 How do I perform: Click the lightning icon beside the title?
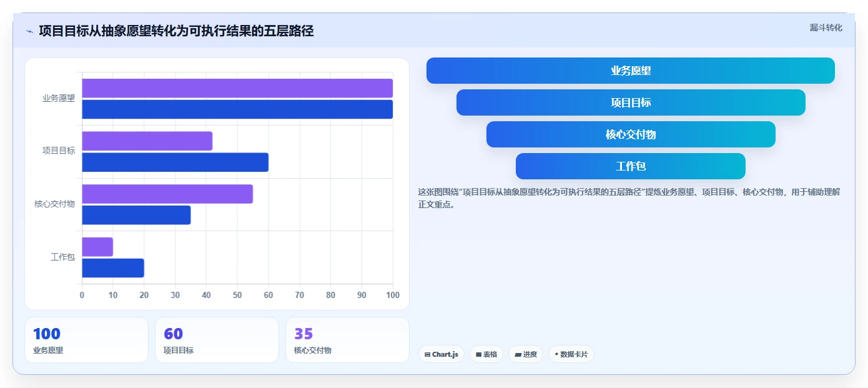[30, 31]
